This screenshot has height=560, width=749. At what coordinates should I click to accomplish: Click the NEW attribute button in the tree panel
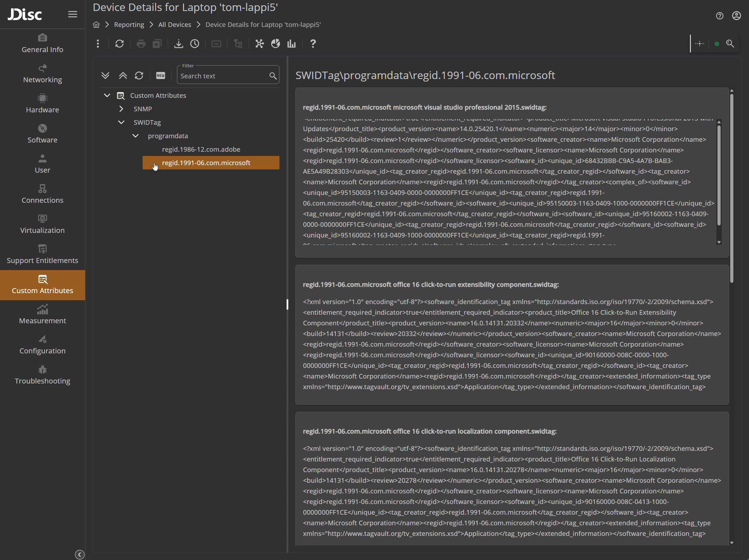[161, 75]
